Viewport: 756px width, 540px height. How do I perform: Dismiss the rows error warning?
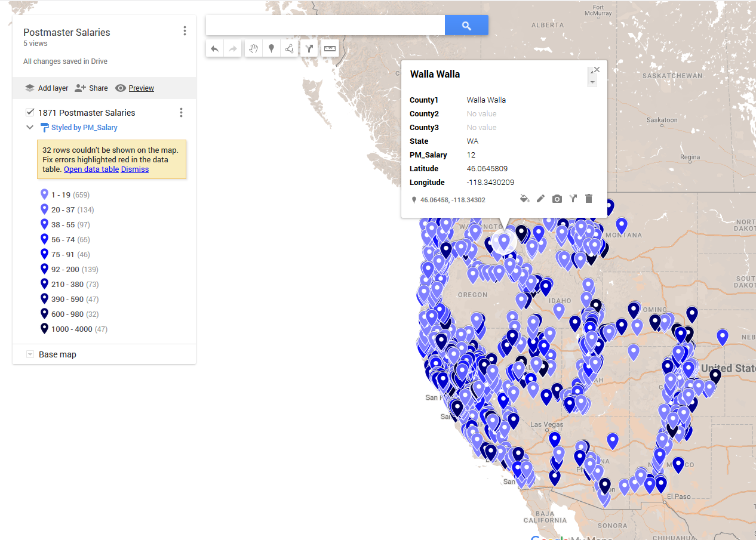click(x=135, y=169)
